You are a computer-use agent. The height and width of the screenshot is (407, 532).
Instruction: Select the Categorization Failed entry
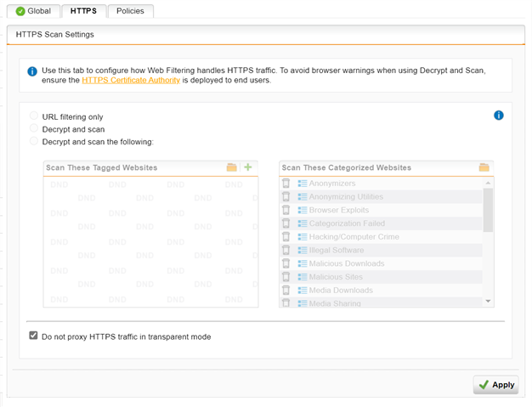(x=347, y=223)
